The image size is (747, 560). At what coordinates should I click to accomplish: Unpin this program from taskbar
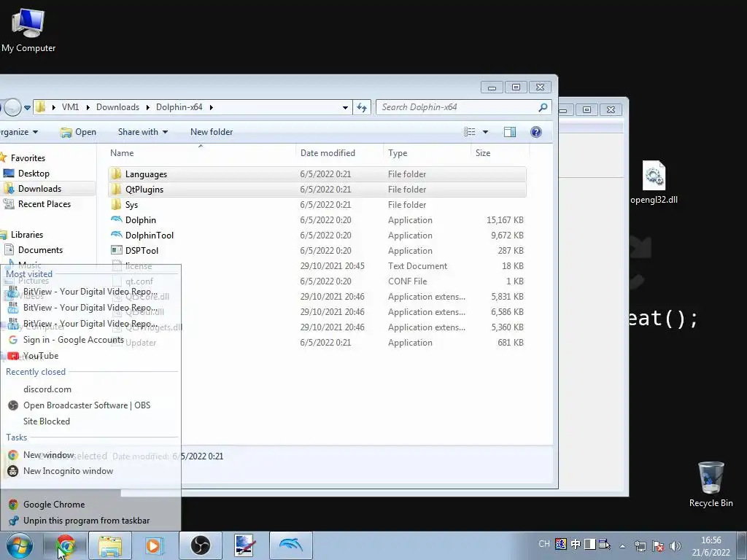point(86,521)
